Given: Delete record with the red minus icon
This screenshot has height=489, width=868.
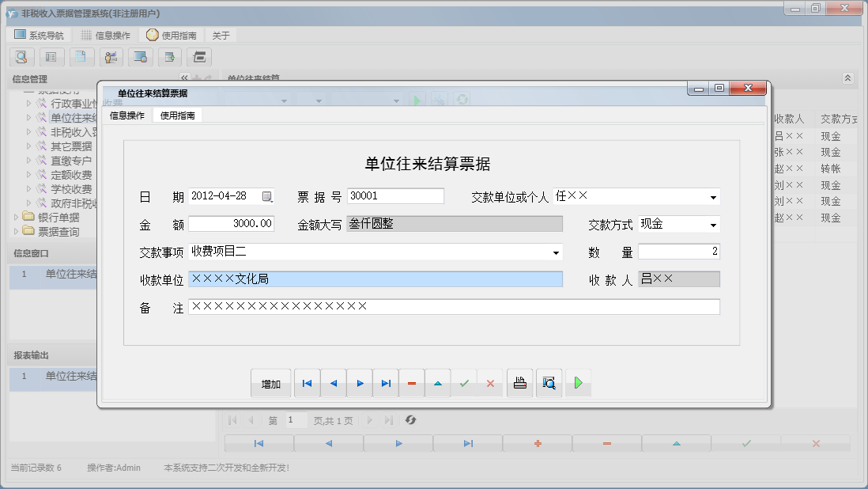Looking at the screenshot, I should click(412, 383).
